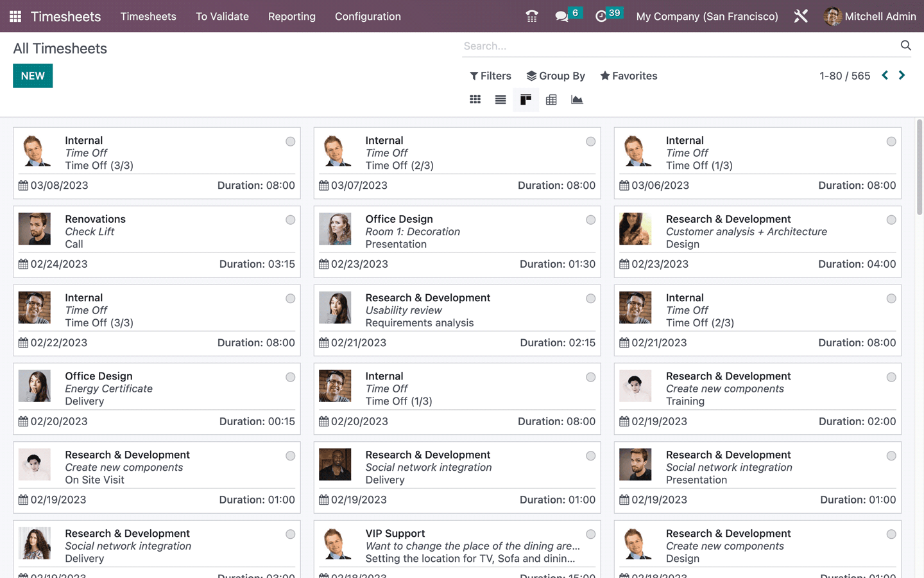Screen dimensions: 924x578
Task: Select the radio button on the Renovations card
Action: click(x=290, y=220)
